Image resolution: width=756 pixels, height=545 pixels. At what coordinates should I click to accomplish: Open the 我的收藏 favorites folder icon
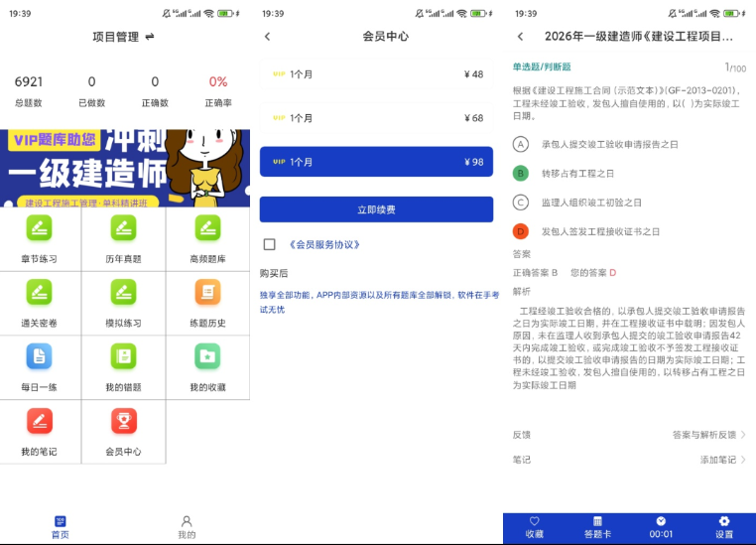click(207, 356)
